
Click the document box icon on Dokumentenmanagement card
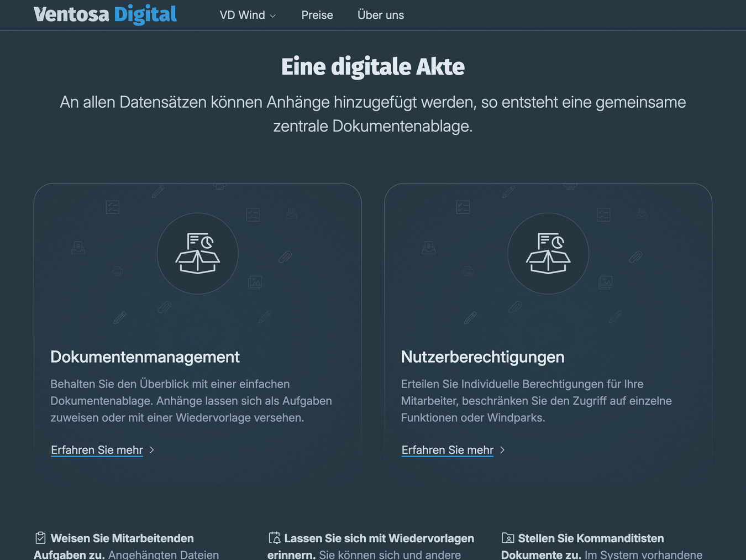[197, 253]
